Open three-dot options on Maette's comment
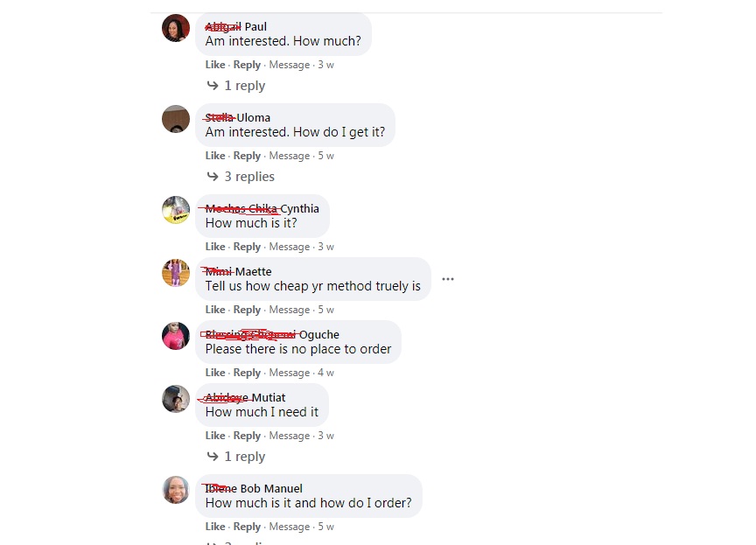This screenshot has height=545, width=756. [448, 279]
